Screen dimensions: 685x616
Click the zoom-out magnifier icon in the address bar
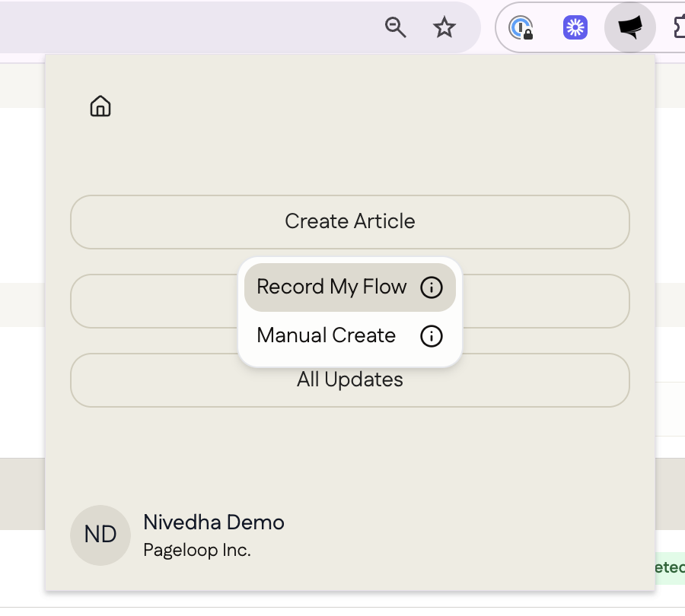point(395,27)
